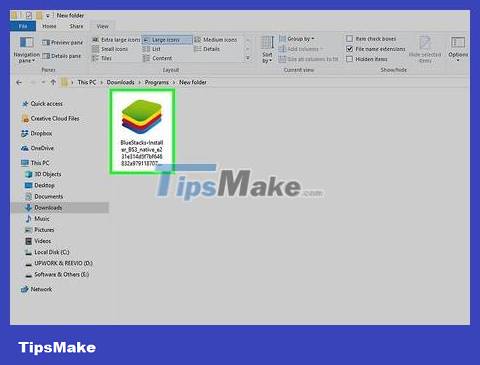Viewport: 480px width, 365px height.
Task: Toggle the Preview pane button
Action: pos(62,42)
